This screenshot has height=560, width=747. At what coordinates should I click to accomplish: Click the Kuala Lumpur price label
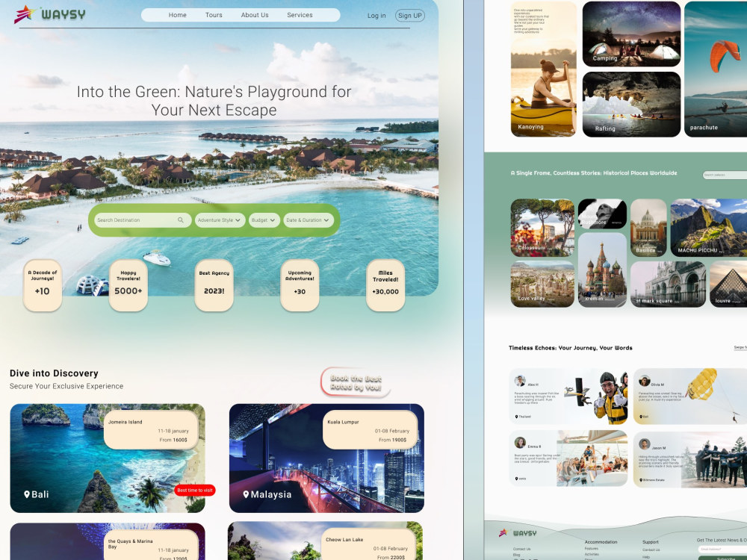(370, 430)
